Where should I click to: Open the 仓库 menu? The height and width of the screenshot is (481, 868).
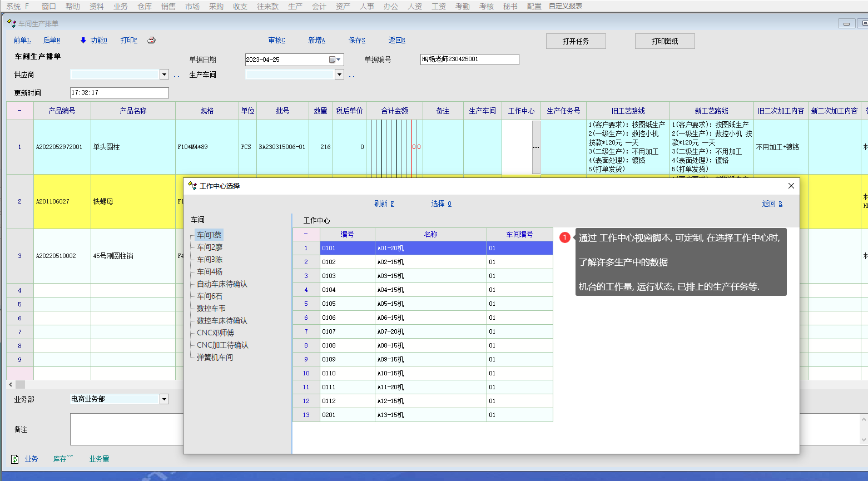point(145,6)
